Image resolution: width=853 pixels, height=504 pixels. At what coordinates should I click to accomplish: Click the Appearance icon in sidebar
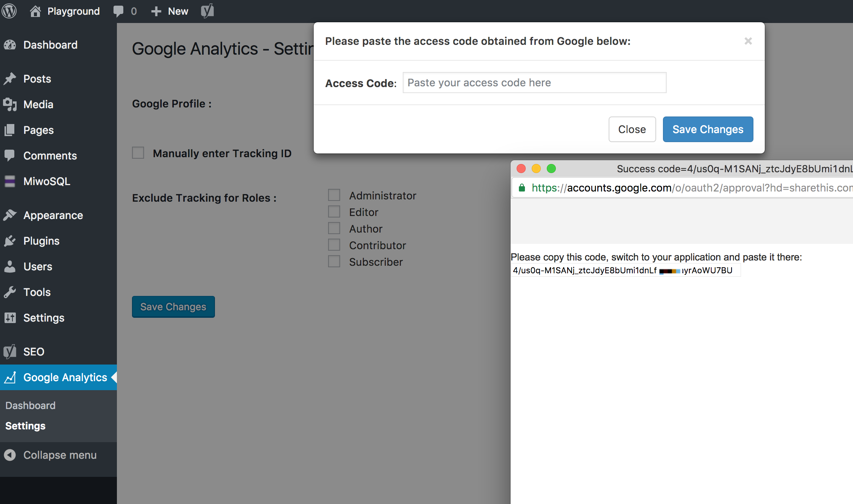coord(11,215)
